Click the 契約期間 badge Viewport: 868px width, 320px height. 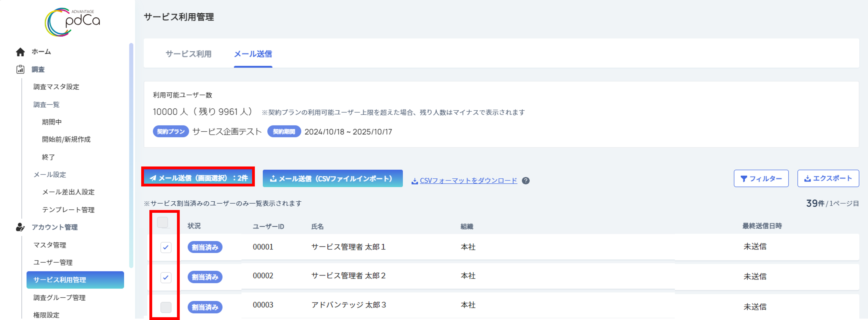[x=284, y=132]
